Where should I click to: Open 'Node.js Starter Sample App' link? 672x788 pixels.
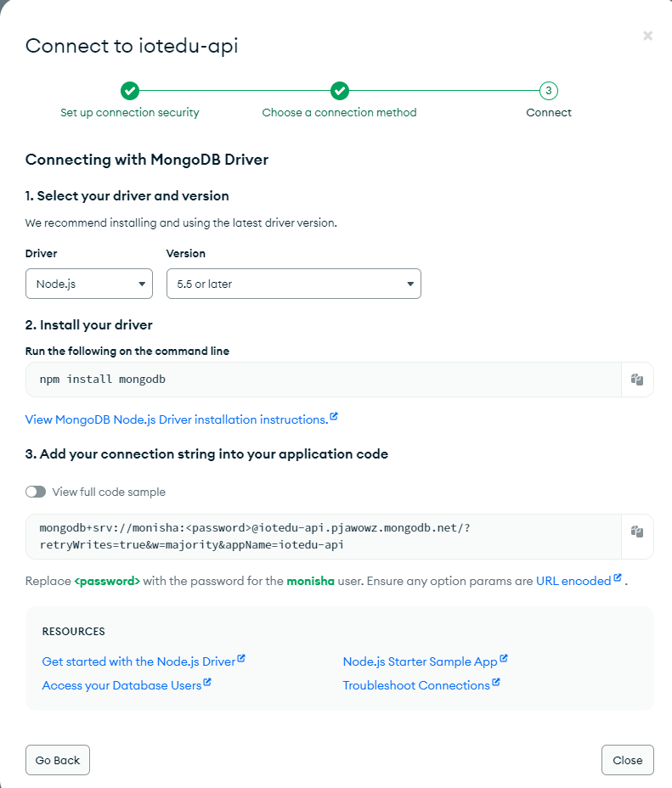pos(420,661)
